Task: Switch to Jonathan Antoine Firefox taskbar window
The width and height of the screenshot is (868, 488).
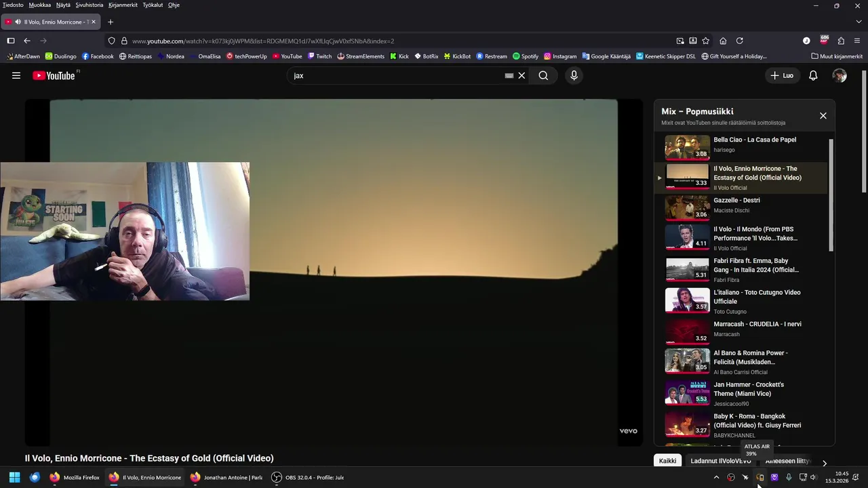Action: pyautogui.click(x=226, y=477)
